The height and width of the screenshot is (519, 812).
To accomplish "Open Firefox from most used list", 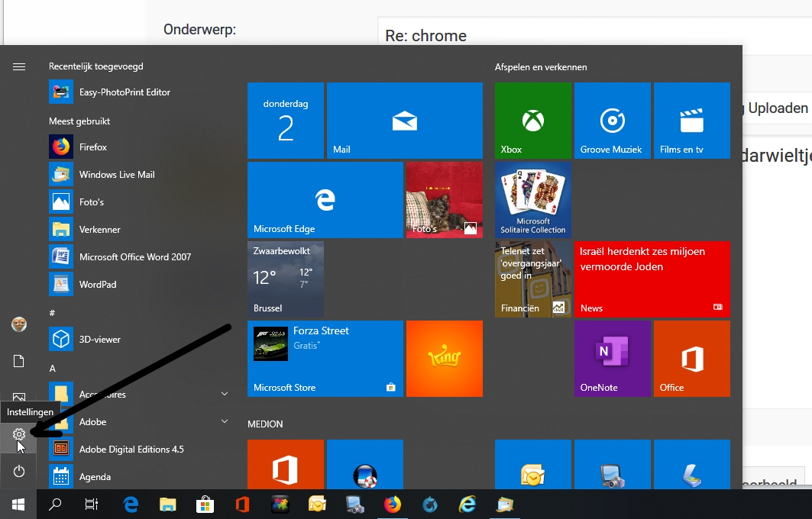I will (93, 147).
